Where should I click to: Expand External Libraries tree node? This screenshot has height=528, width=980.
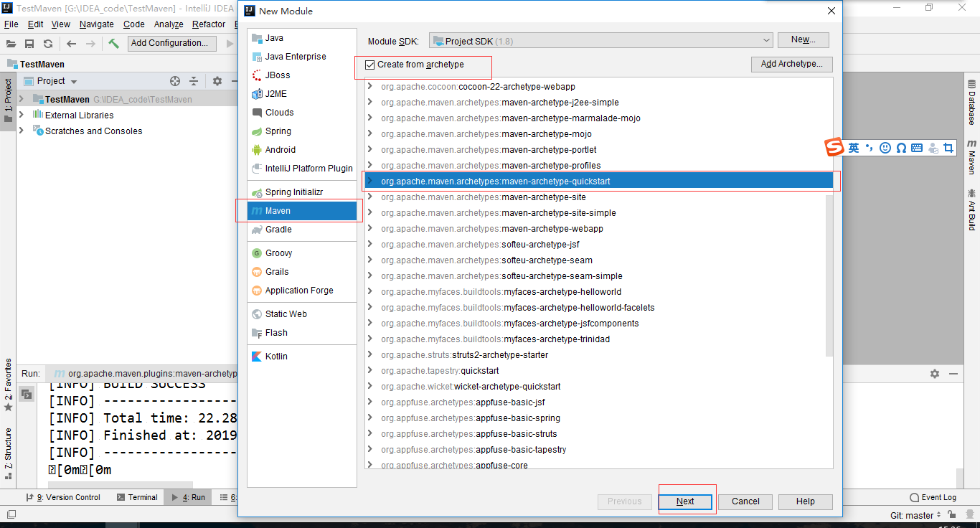pyautogui.click(x=21, y=115)
